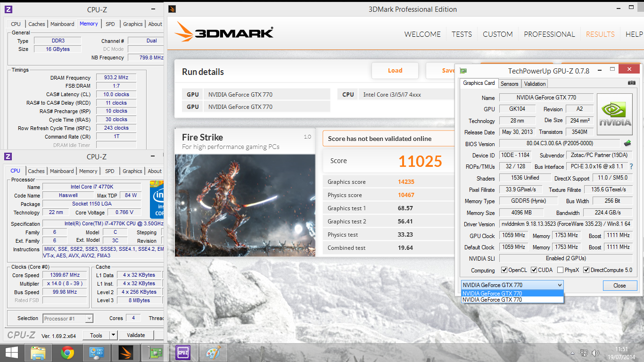Select the Graphics Card tab in GPU-Z
The width and height of the screenshot is (644, 362).
click(479, 83)
